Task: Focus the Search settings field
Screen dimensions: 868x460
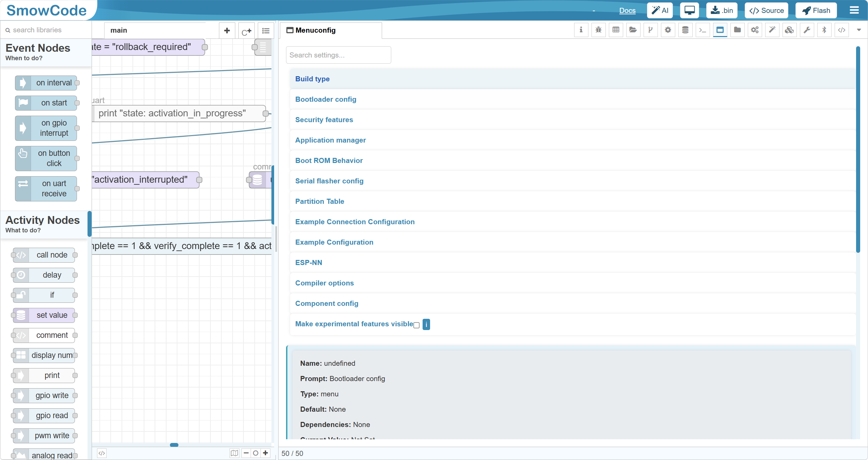Action: [338, 55]
